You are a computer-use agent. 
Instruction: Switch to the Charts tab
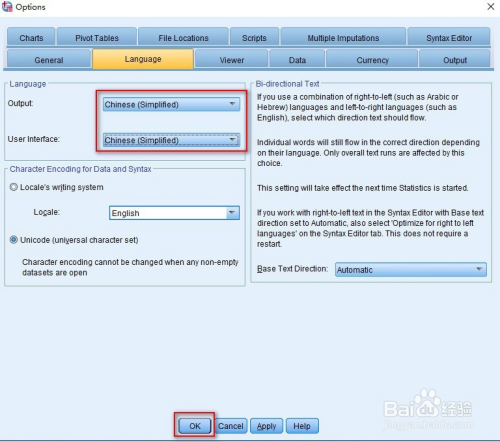point(31,37)
